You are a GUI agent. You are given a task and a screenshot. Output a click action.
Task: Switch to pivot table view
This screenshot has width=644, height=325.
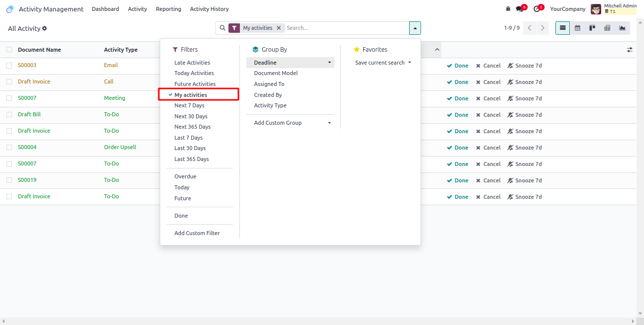coord(607,28)
